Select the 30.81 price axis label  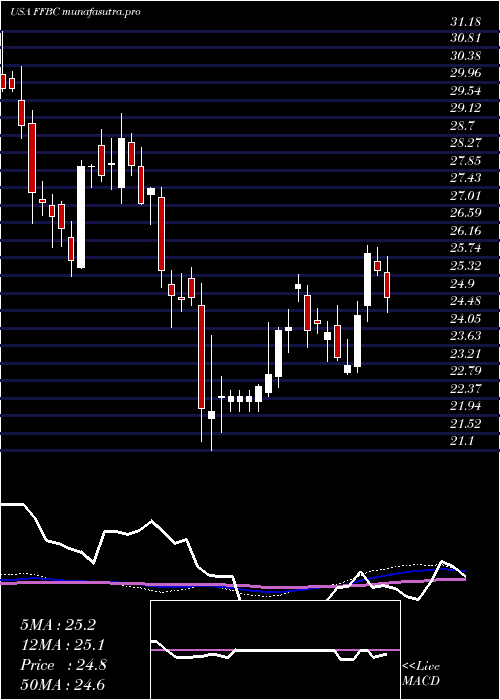tap(465, 39)
